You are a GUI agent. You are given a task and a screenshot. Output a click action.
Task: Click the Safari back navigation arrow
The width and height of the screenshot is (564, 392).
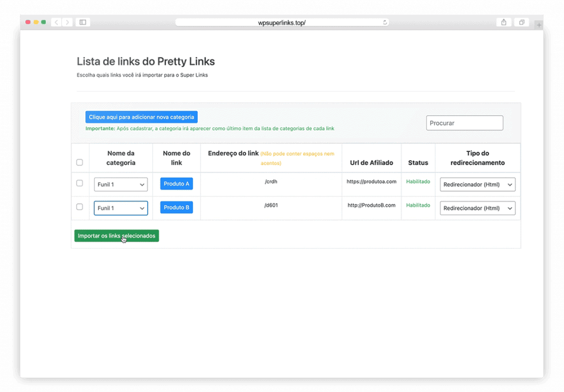[56, 23]
